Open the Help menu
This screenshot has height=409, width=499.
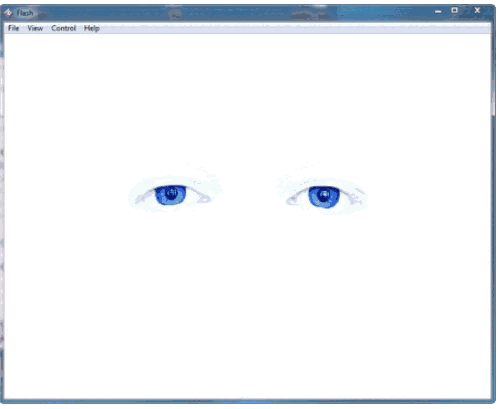(92, 28)
